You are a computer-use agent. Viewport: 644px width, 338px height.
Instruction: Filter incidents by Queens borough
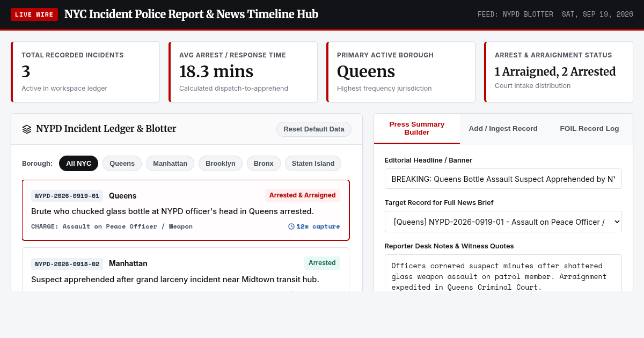tap(122, 164)
